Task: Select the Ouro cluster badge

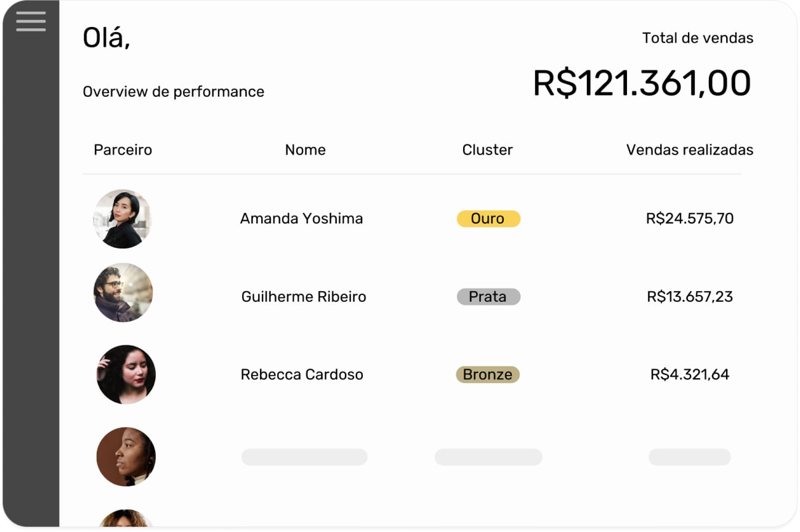Action: (x=488, y=219)
